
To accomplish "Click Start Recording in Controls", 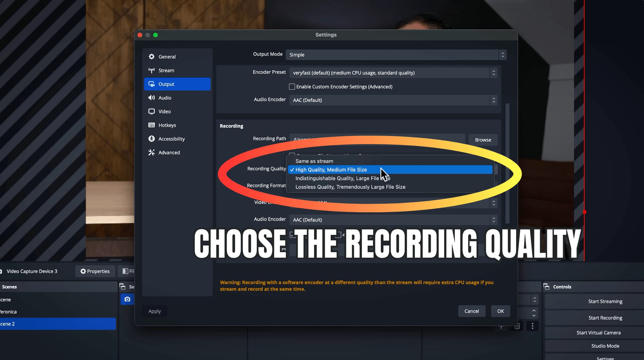I will (594, 318).
